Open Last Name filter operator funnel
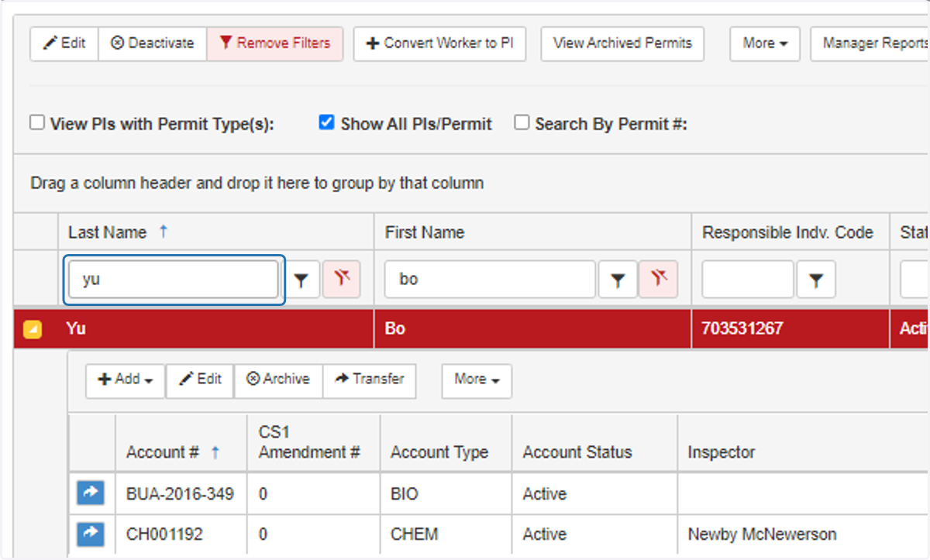The image size is (930, 560). click(x=302, y=280)
